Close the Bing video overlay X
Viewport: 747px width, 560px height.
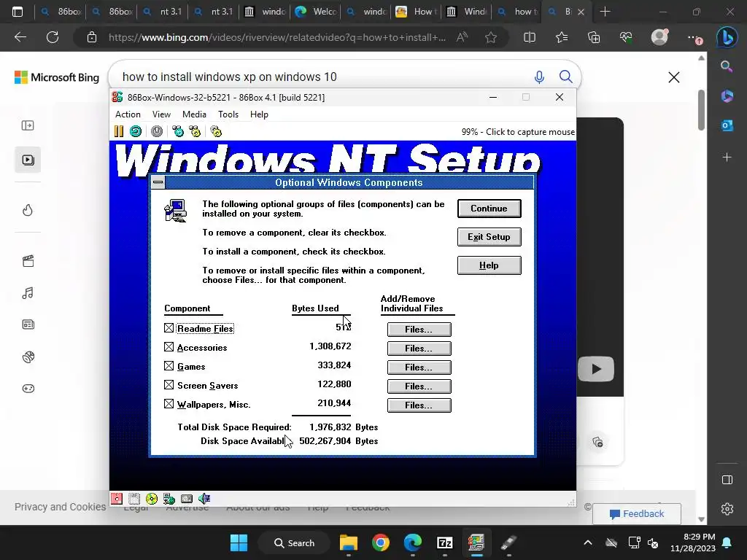pos(673,77)
